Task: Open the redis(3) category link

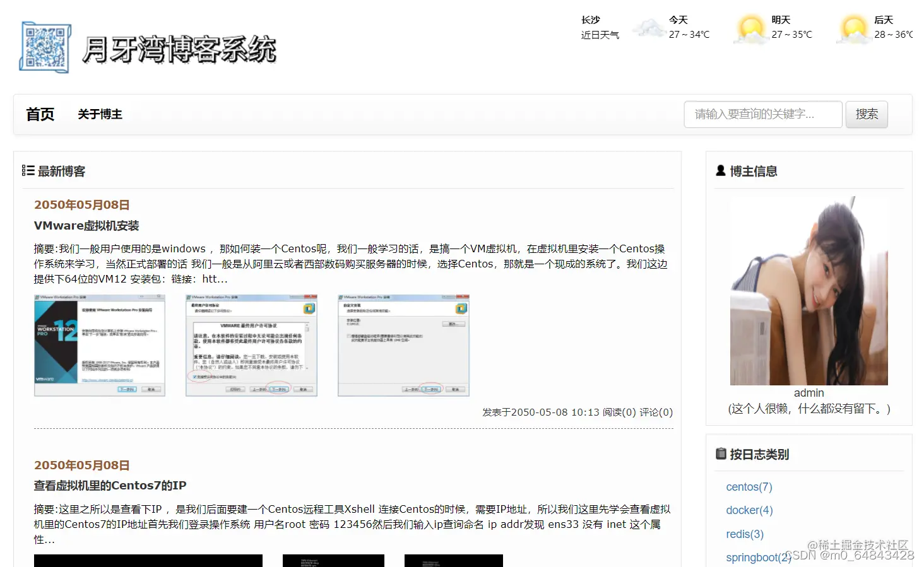Action: coord(745,534)
